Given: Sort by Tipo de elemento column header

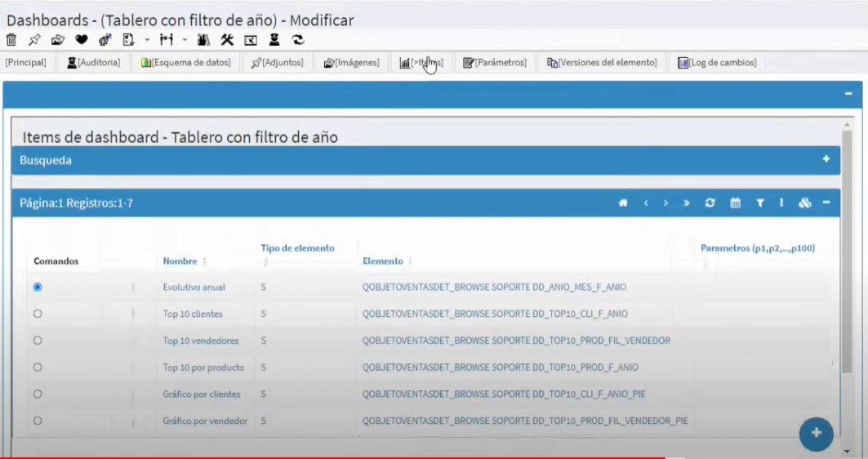Looking at the screenshot, I should (297, 248).
